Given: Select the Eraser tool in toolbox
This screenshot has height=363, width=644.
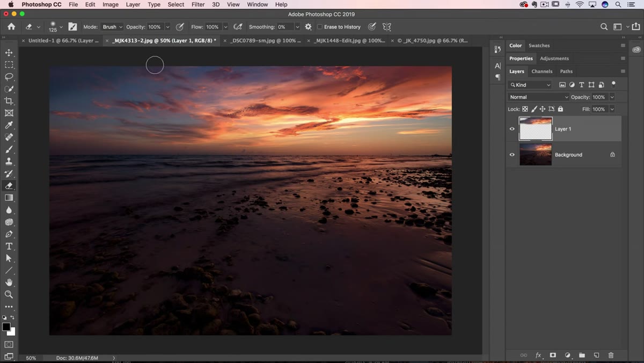Looking at the screenshot, I should pyautogui.click(x=9, y=186).
